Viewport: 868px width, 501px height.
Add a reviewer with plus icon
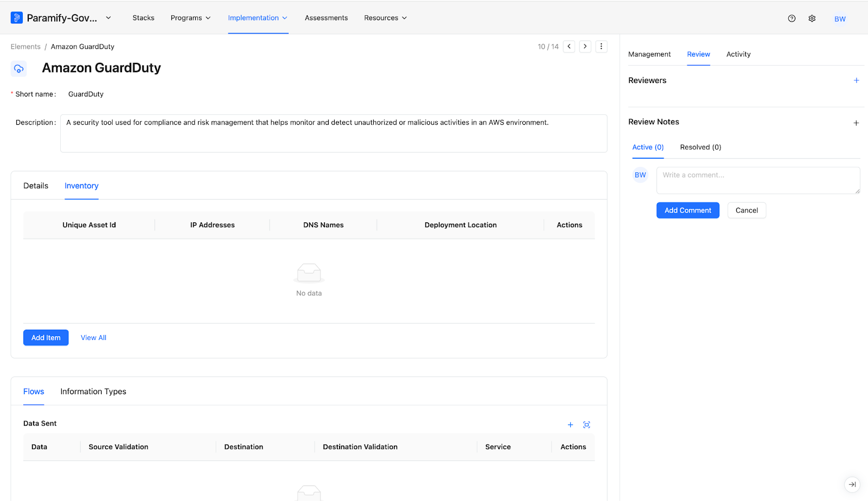(x=856, y=80)
